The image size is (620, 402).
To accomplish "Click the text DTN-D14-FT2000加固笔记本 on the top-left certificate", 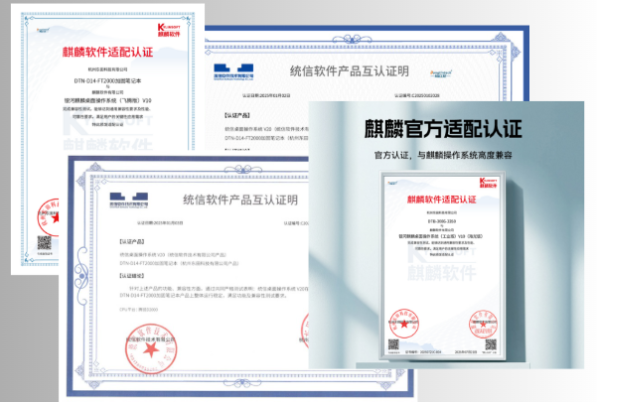I will pos(108,81).
